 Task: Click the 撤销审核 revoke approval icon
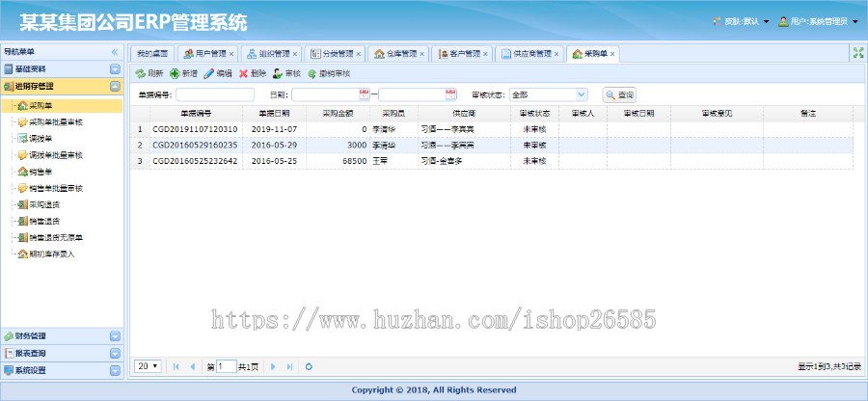point(312,73)
